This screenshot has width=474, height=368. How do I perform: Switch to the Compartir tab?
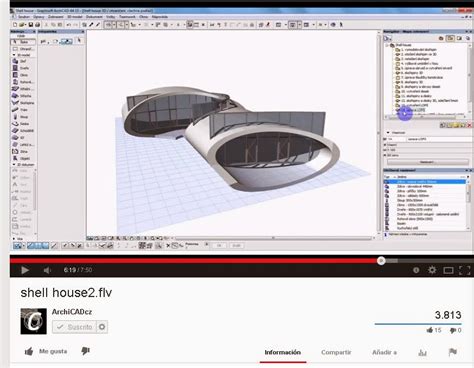(336, 352)
